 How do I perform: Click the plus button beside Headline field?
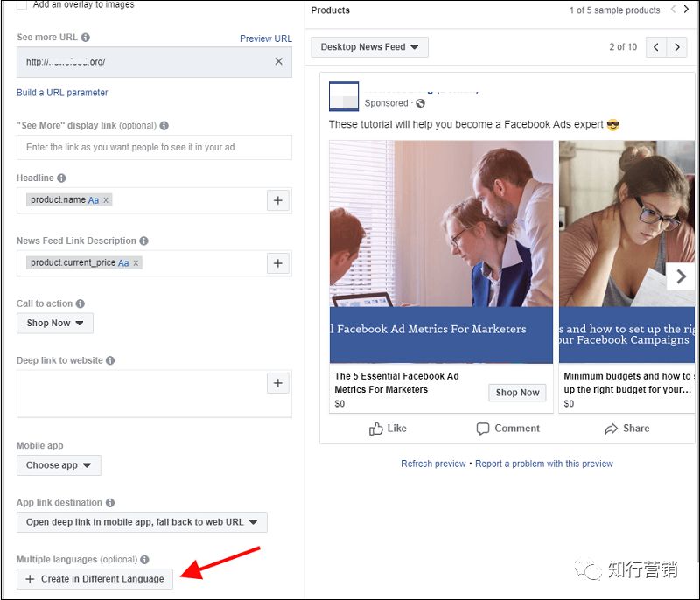tap(278, 200)
